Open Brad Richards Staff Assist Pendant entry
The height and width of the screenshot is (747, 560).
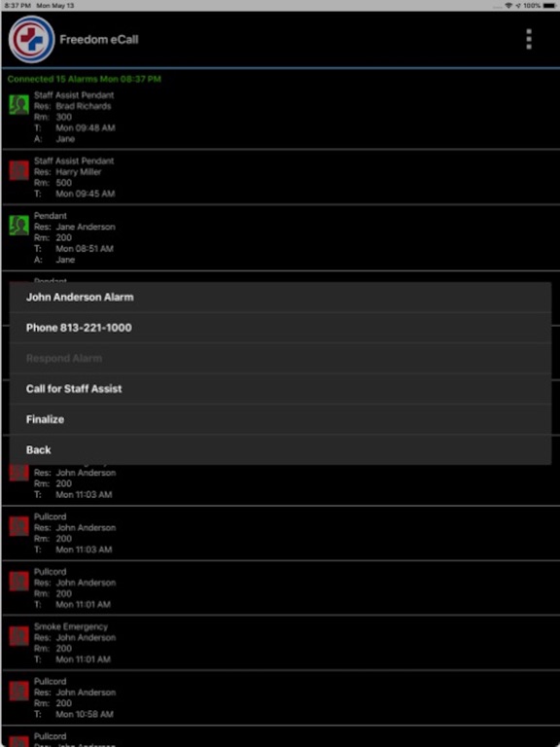point(280,117)
